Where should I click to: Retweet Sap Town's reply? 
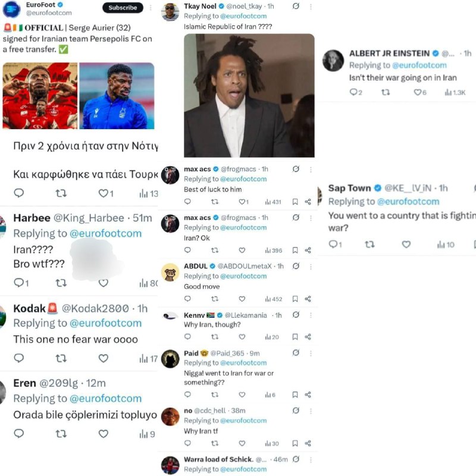[369, 245]
